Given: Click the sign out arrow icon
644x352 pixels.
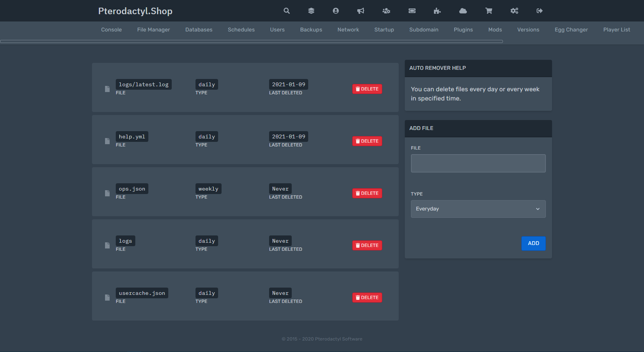Looking at the screenshot, I should pos(539,11).
